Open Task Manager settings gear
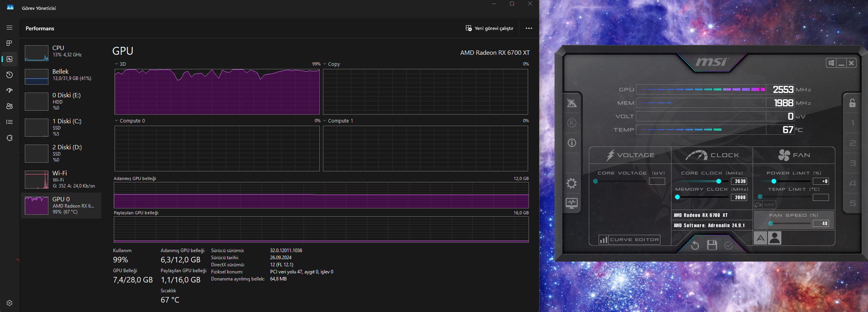 [x=9, y=303]
